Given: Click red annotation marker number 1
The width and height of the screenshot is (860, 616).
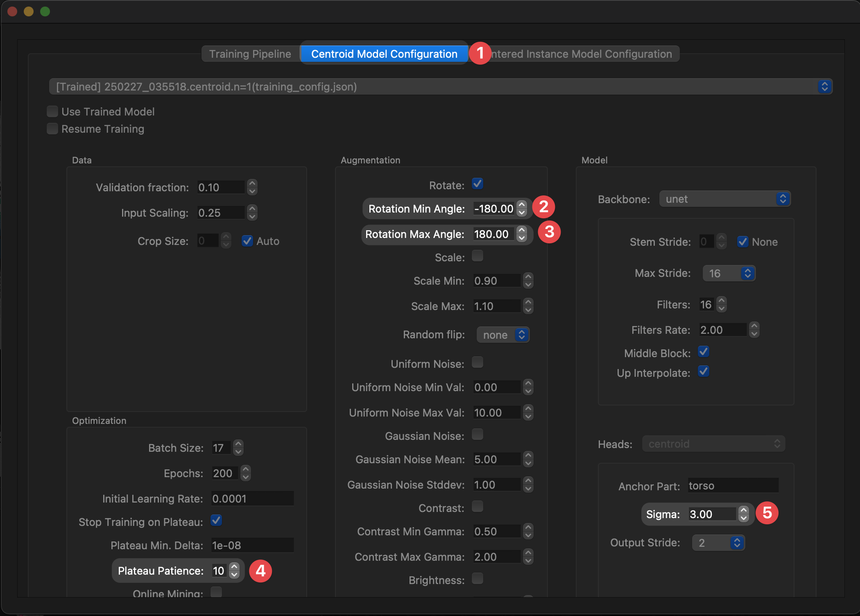Looking at the screenshot, I should (480, 53).
